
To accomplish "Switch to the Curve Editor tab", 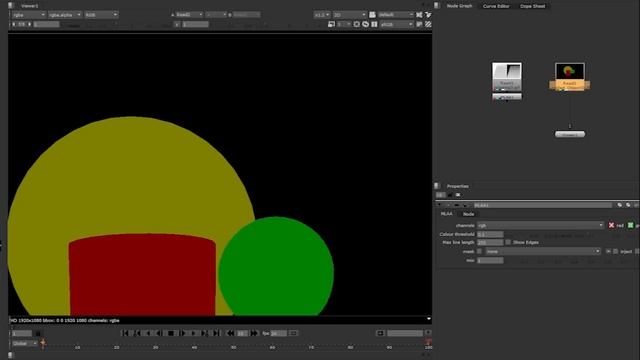I will point(496,6).
